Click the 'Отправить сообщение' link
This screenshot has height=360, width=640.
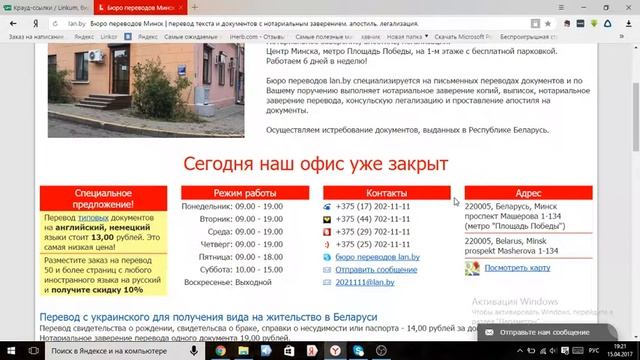(376, 270)
